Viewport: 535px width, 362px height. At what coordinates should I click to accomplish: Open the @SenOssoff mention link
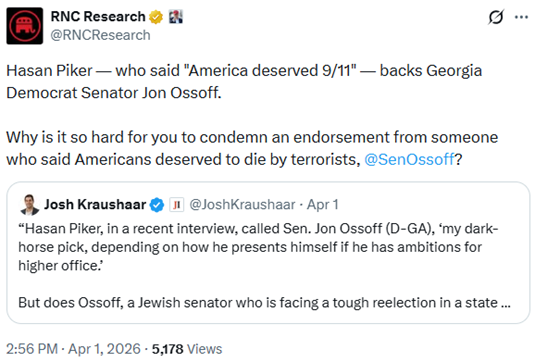(x=409, y=159)
